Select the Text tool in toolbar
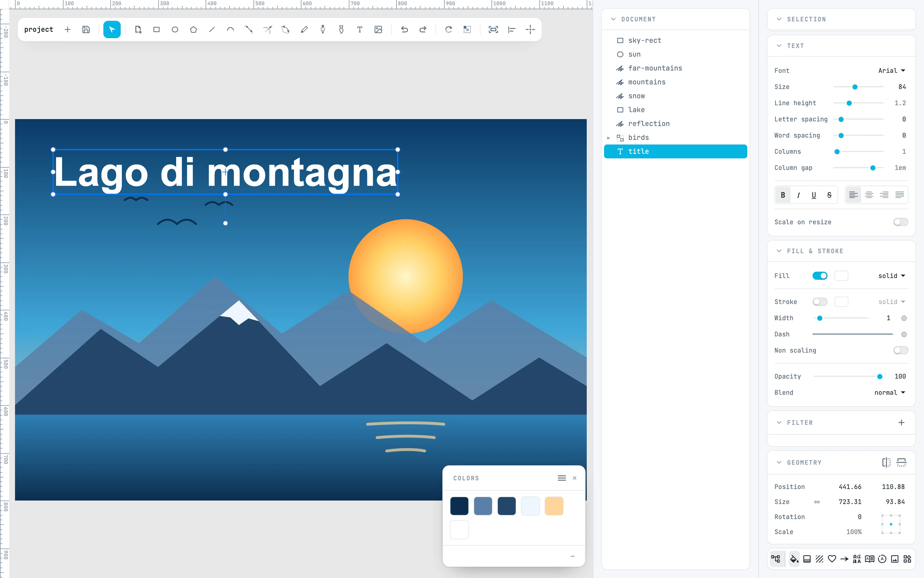This screenshot has width=924, height=578. pos(360,29)
